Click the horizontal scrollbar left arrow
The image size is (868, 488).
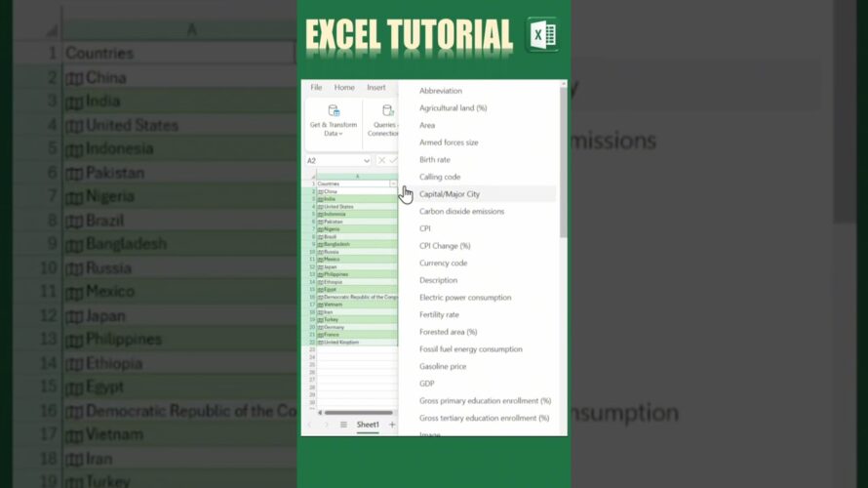(x=320, y=413)
